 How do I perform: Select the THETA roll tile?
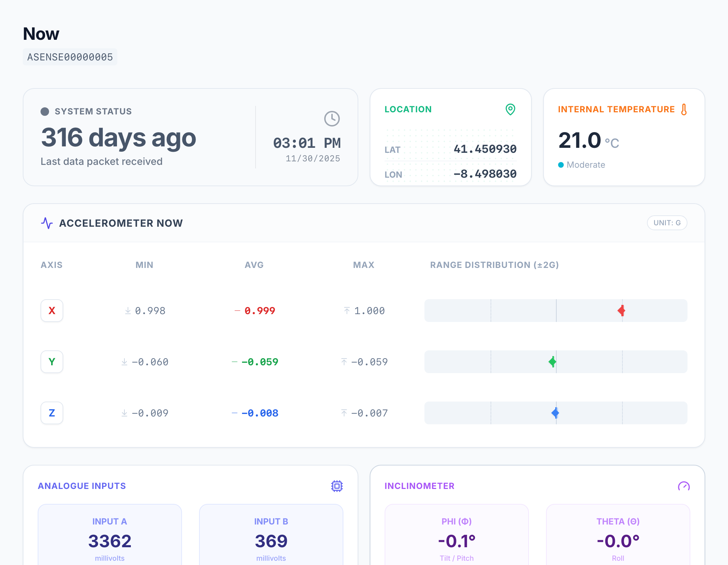pos(618,534)
